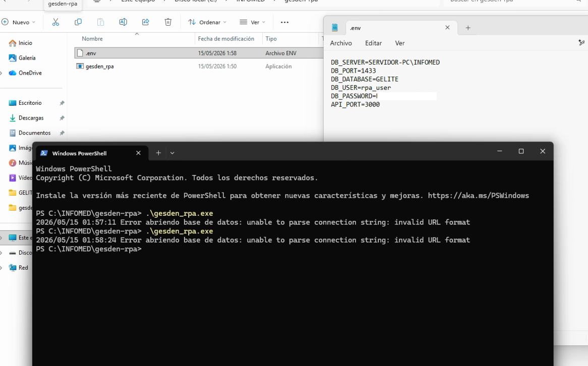588x366 pixels.
Task: Click the Share icon in Explorer toolbar
Action: pos(146,22)
